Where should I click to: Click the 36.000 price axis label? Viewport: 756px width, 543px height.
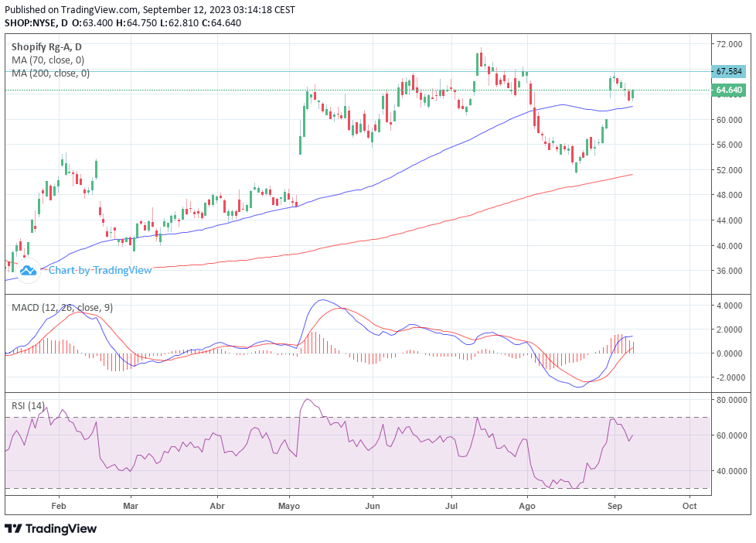click(729, 271)
